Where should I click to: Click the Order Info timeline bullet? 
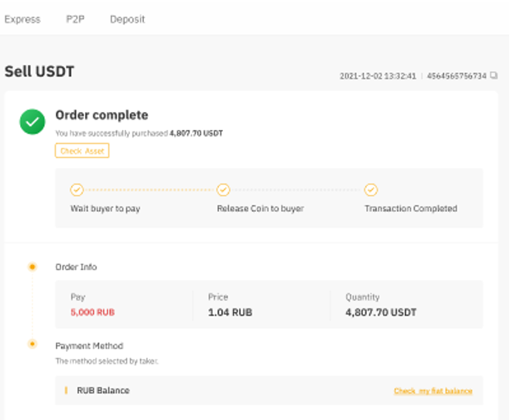pyautogui.click(x=32, y=267)
